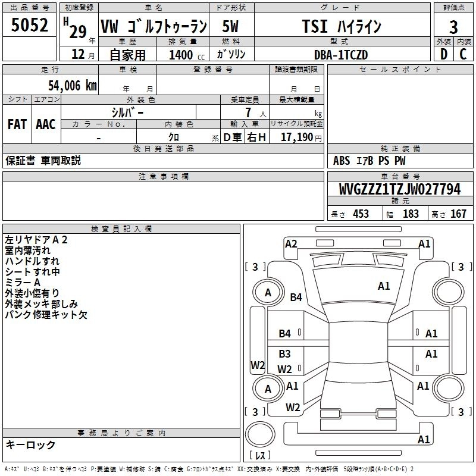
Task: Select the displacement value 1400 cc
Action: 187,55
